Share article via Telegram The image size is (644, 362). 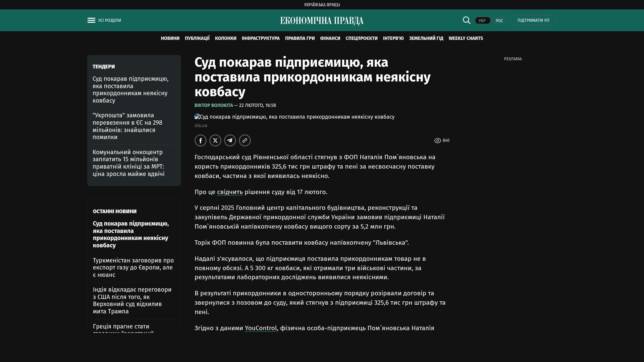click(230, 140)
